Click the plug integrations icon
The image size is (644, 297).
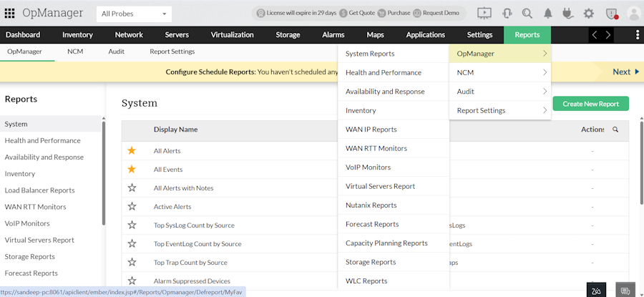[x=567, y=13]
